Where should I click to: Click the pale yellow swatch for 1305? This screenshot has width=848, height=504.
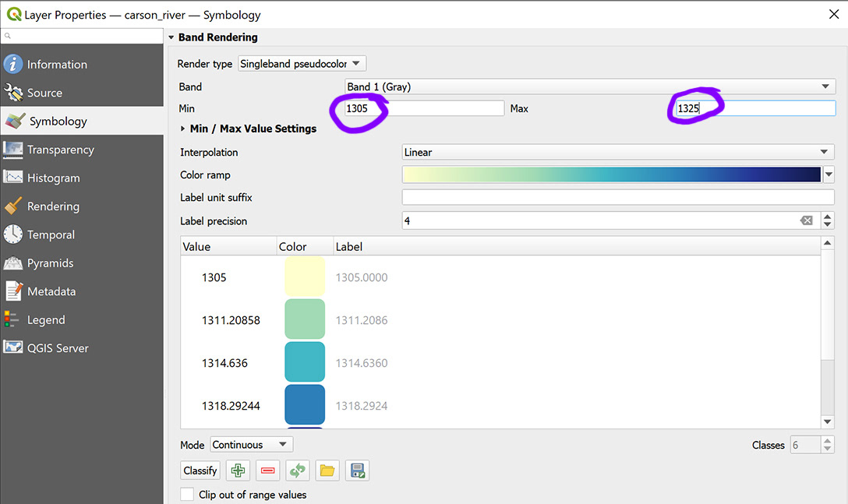pyautogui.click(x=305, y=277)
